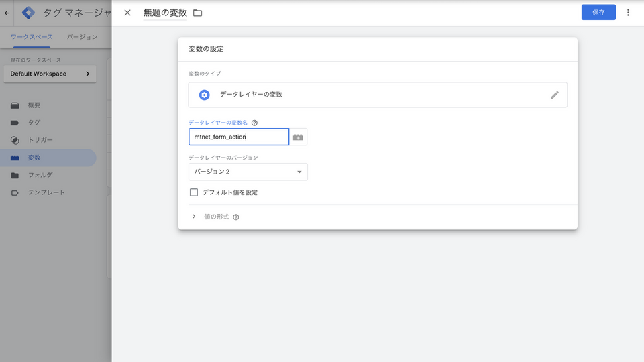The height and width of the screenshot is (362, 644).
Task: Click the back arrow in Tag Manager header
Action: pos(7,13)
